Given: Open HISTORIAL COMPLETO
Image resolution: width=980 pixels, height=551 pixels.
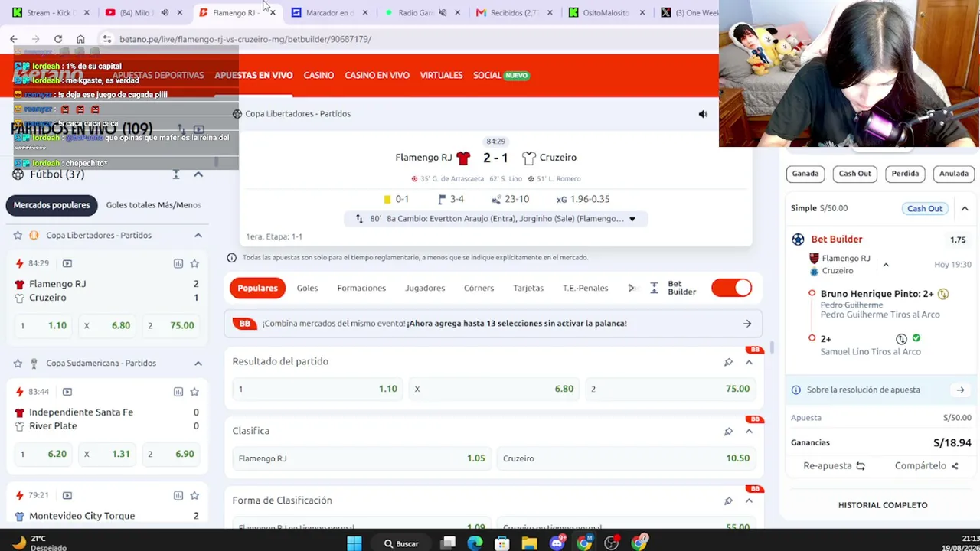Looking at the screenshot, I should pos(883,505).
